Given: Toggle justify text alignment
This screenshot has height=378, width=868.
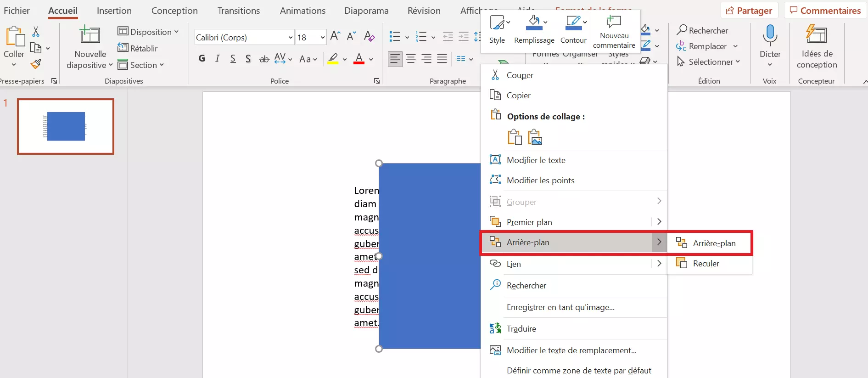Looking at the screenshot, I should tap(442, 59).
